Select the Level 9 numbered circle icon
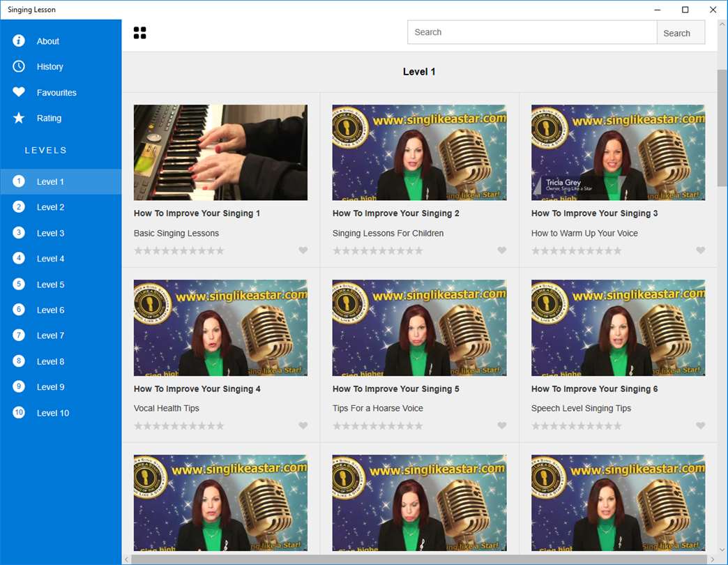 [x=19, y=386]
